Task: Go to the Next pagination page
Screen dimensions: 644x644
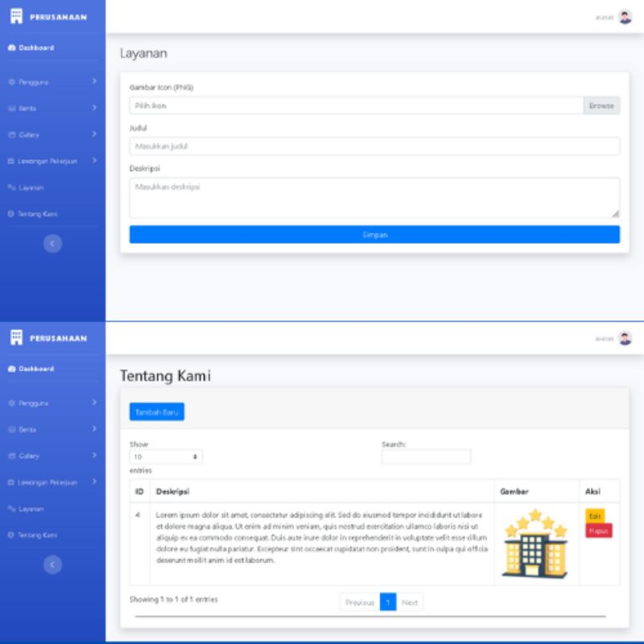Action: [x=410, y=602]
